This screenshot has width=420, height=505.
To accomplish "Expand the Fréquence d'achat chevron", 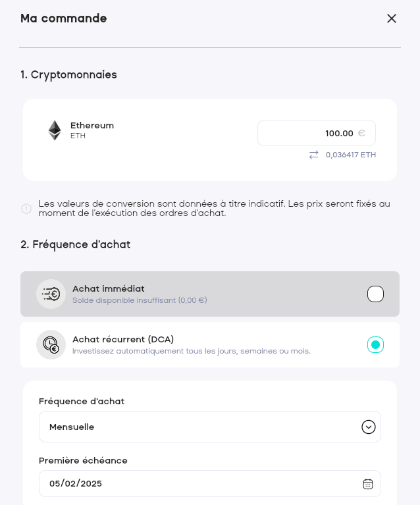I will coord(368,427).
